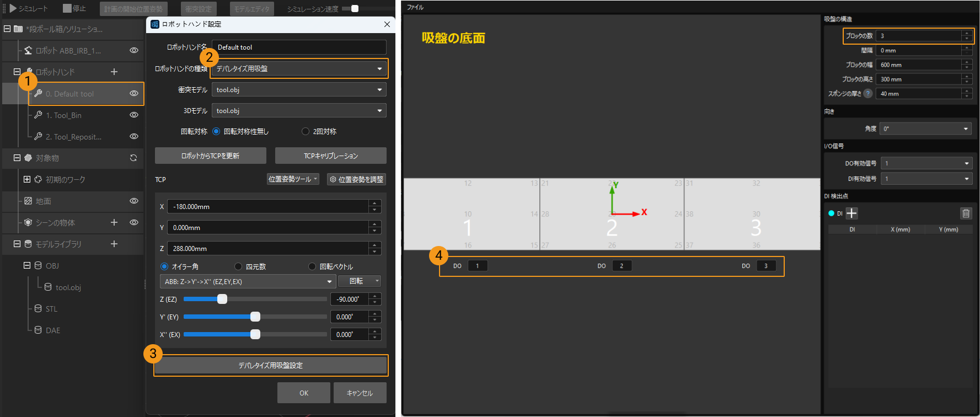Click the trash icon in DI検出点
Image resolution: width=980 pixels, height=417 pixels.
(966, 213)
